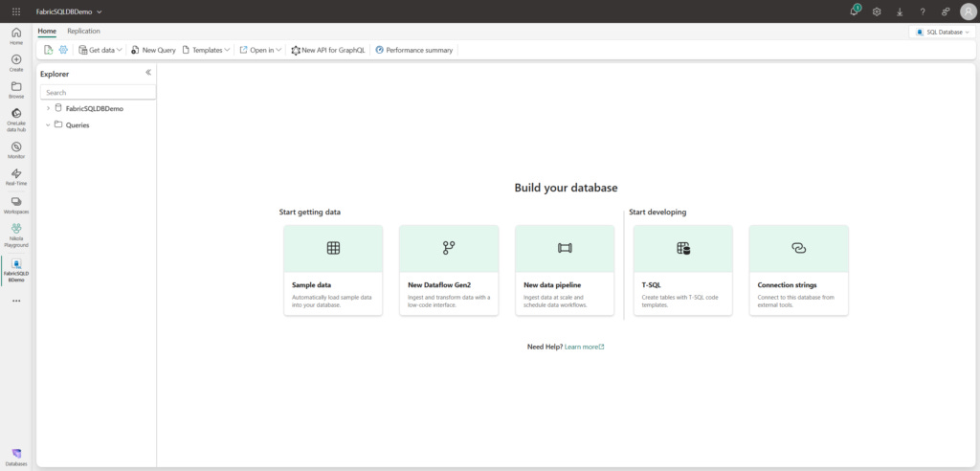Select Queries label in Explorer tree

tap(78, 125)
